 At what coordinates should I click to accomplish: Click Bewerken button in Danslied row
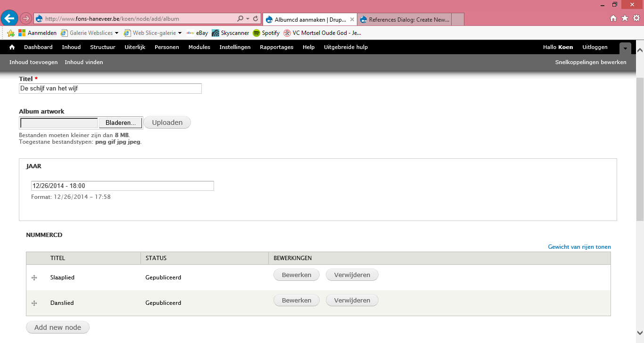297,300
